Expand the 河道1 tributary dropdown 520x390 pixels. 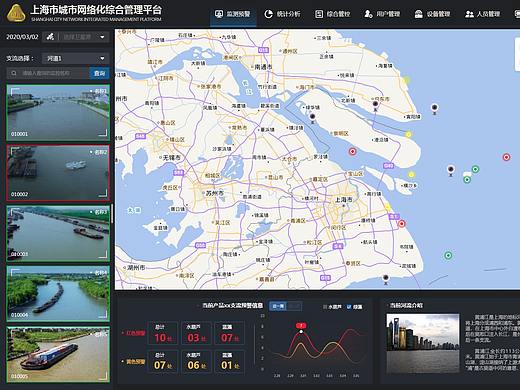(76, 58)
